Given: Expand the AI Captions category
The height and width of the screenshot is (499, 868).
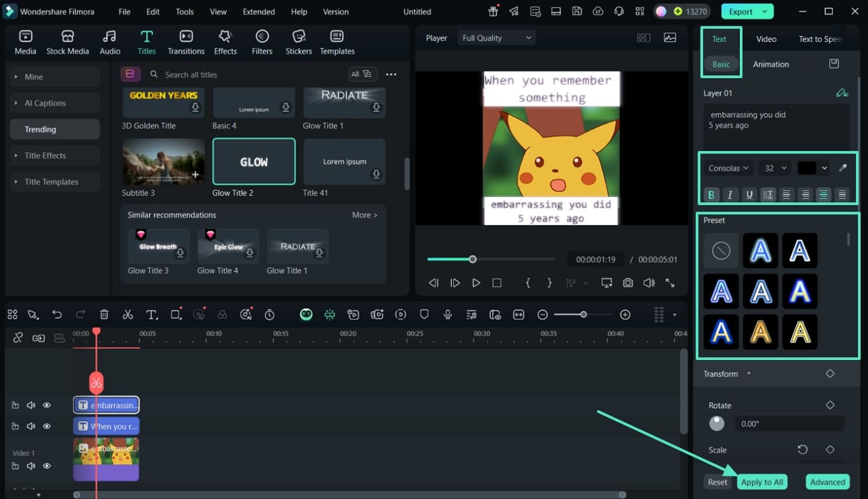Looking at the screenshot, I should [55, 103].
